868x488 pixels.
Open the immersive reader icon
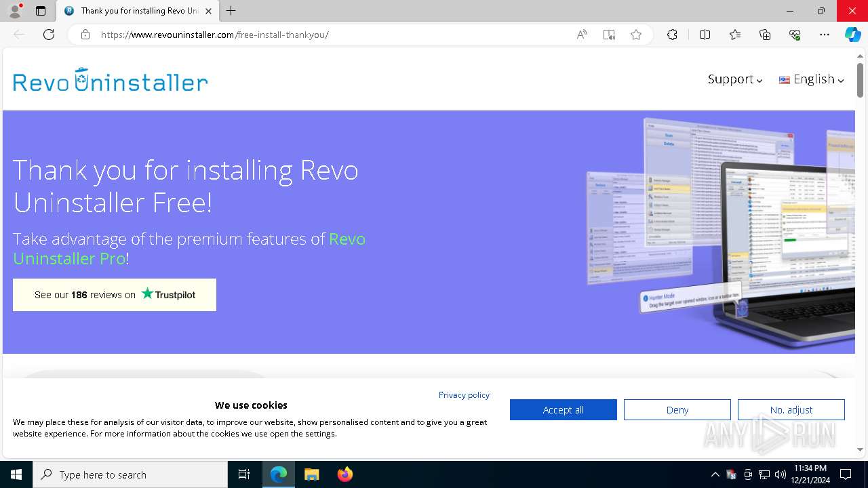(609, 35)
